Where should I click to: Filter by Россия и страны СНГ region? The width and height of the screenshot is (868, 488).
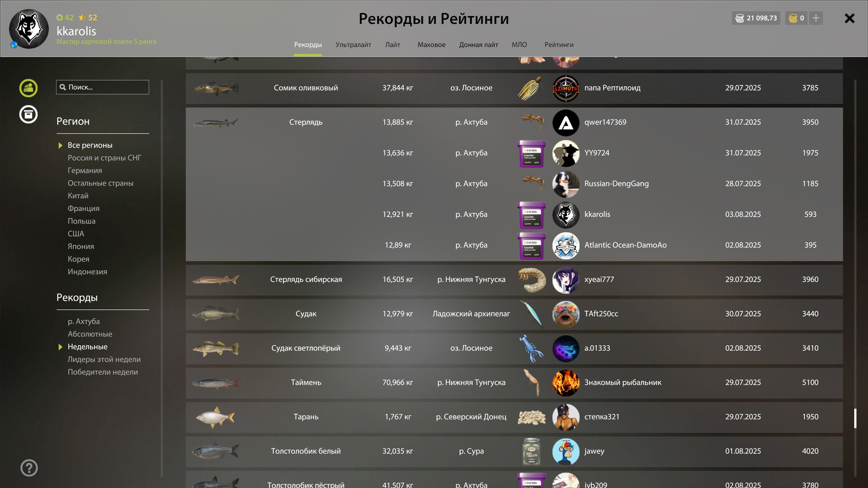[104, 158]
